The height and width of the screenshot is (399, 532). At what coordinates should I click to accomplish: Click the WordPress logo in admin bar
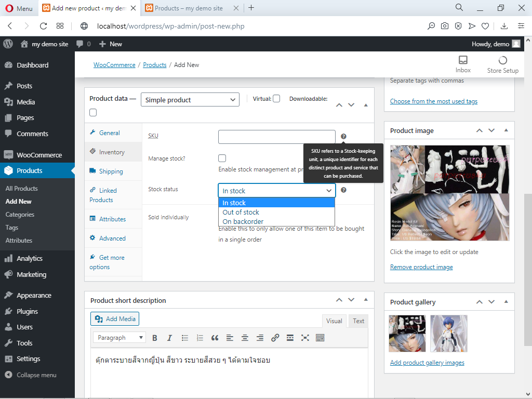click(x=8, y=44)
